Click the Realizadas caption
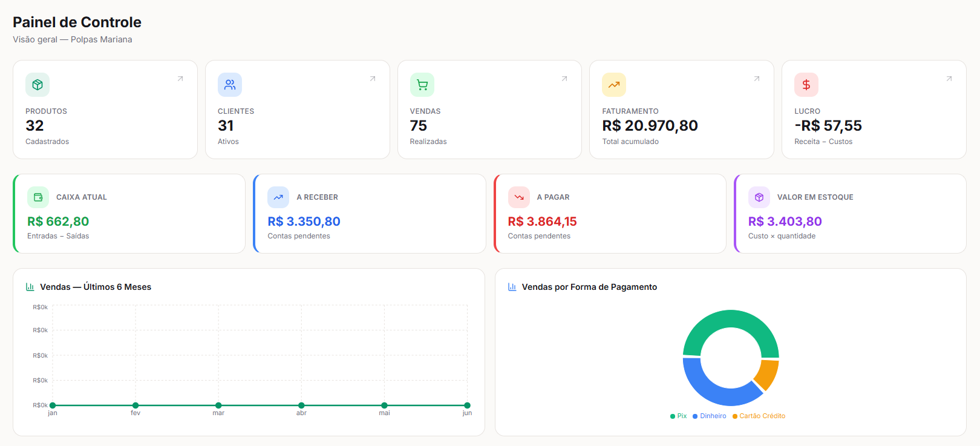Viewport: 980px width, 446px height. click(x=428, y=142)
